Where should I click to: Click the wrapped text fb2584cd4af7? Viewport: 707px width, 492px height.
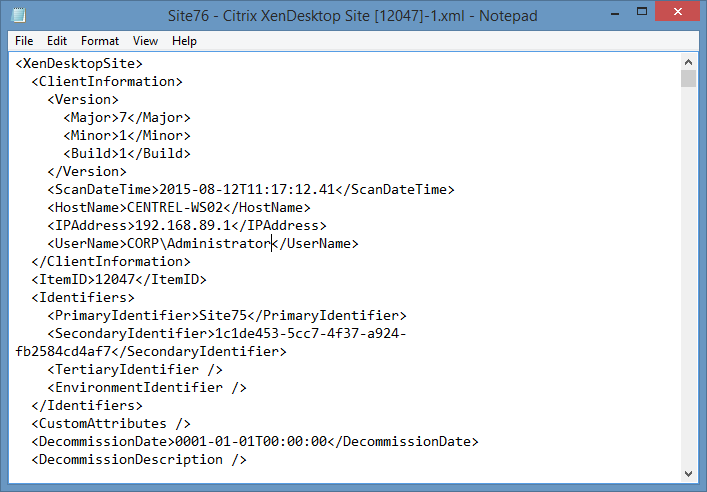pyautogui.click(x=63, y=352)
